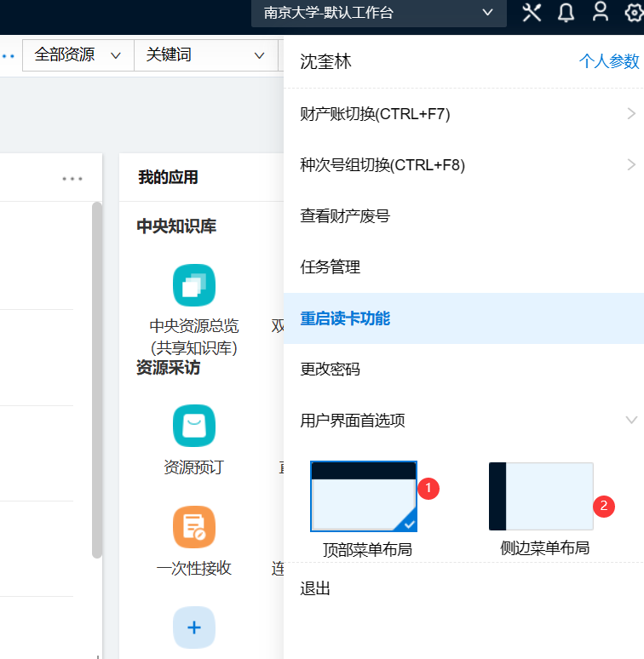Open the three-dot menu left of 我的应用
The width and height of the screenshot is (644, 659).
coord(72,179)
